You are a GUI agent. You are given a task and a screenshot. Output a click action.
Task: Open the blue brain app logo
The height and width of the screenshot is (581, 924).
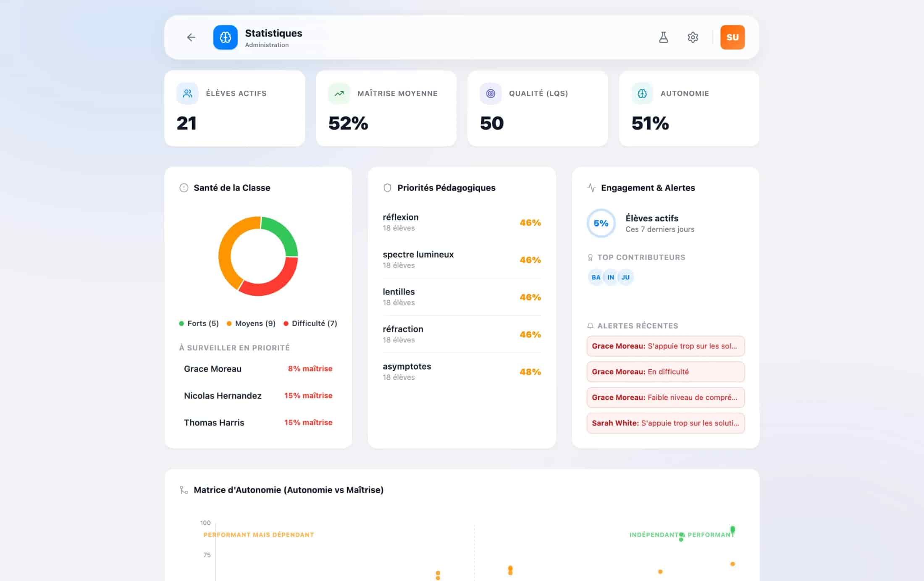pos(225,37)
